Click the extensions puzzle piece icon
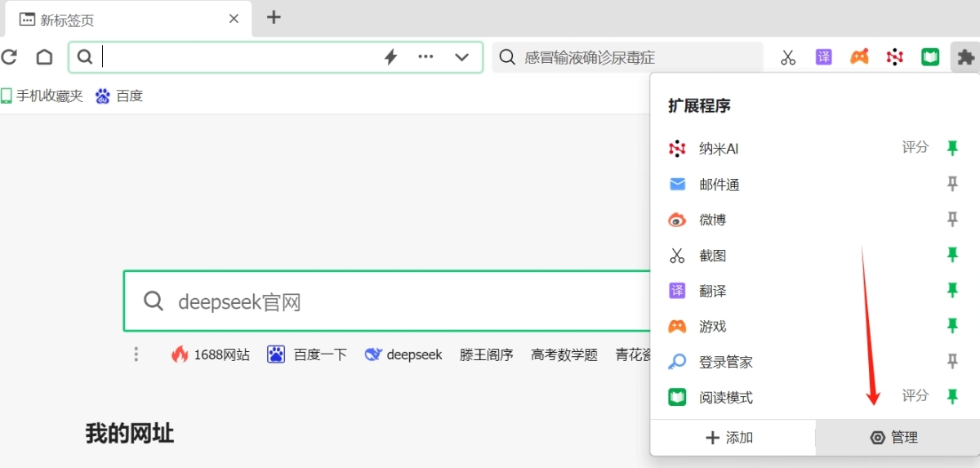The width and height of the screenshot is (980, 468). coord(965,57)
